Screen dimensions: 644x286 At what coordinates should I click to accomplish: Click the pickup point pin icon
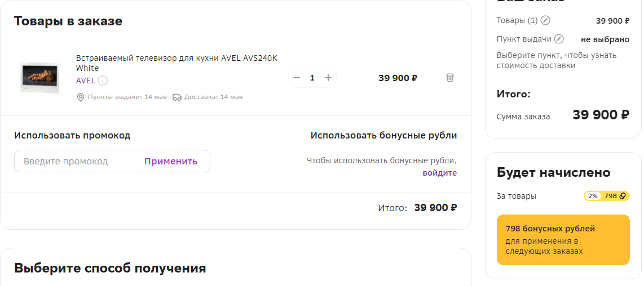pos(81,97)
